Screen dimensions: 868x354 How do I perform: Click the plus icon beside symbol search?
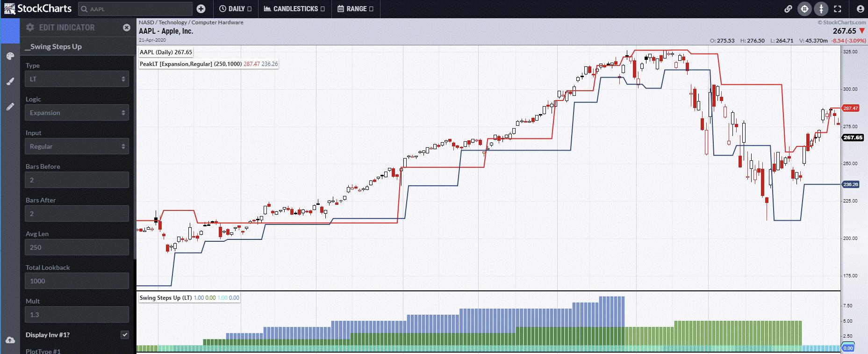pyautogui.click(x=201, y=9)
